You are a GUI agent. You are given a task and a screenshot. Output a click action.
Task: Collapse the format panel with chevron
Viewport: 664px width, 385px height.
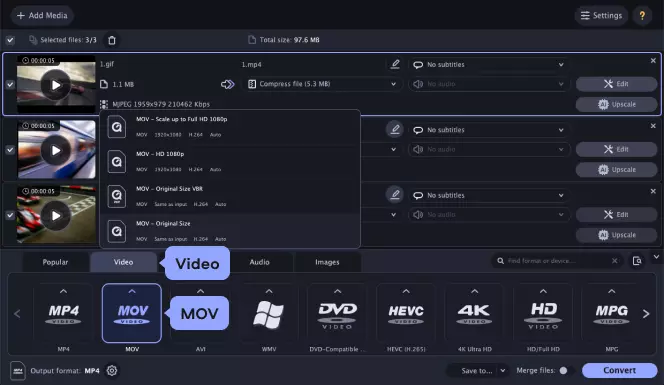click(656, 257)
